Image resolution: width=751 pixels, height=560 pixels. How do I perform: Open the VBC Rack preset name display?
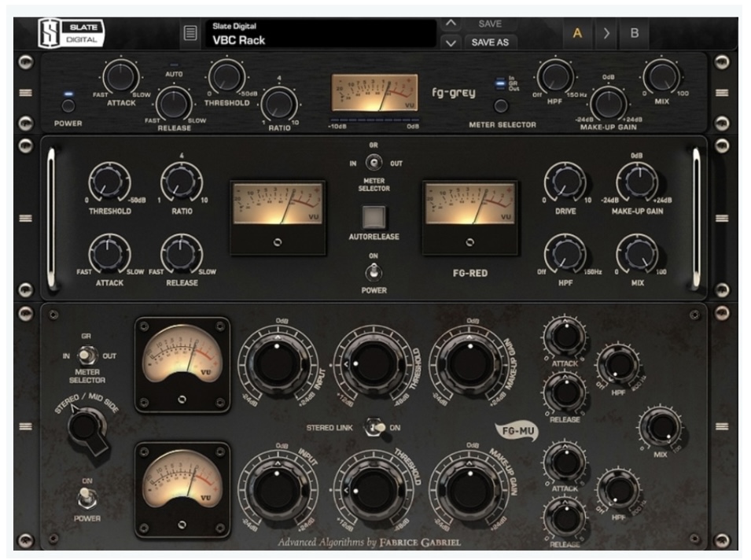click(318, 34)
